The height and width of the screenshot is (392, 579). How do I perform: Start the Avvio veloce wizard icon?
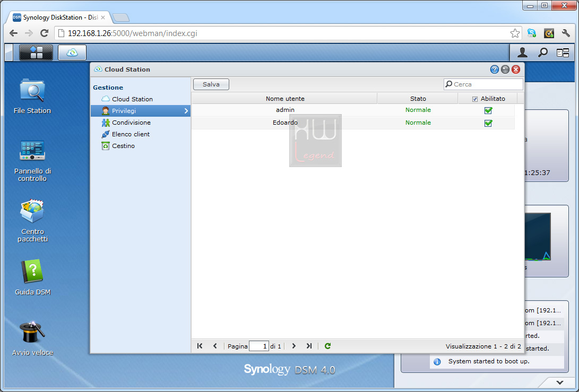coord(32,338)
